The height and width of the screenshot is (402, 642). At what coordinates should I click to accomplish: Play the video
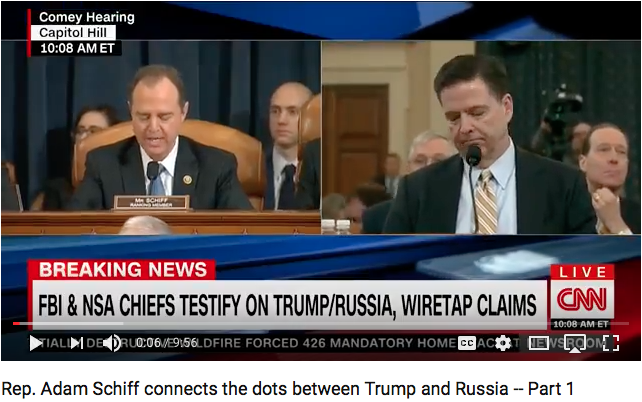point(36,343)
